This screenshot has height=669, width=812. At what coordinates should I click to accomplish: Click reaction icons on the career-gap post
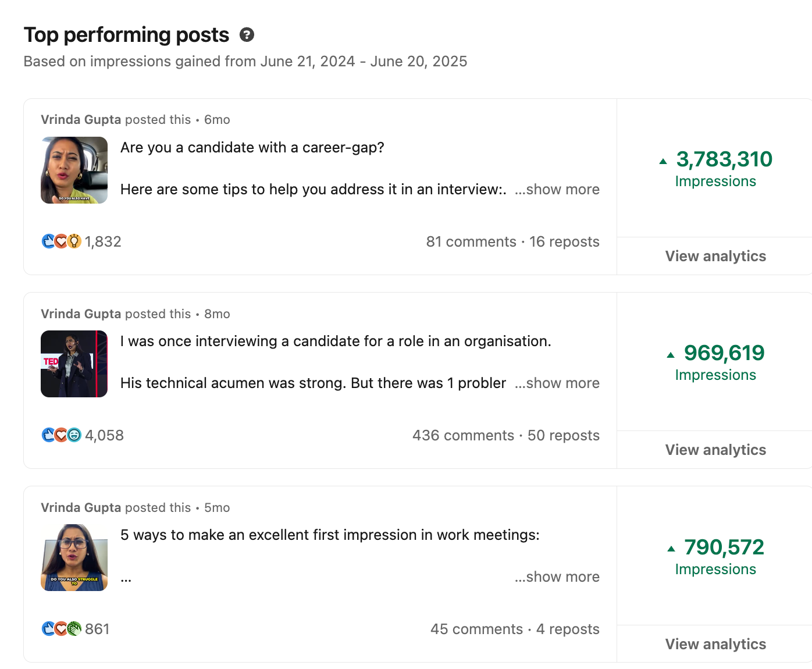pyautogui.click(x=61, y=241)
